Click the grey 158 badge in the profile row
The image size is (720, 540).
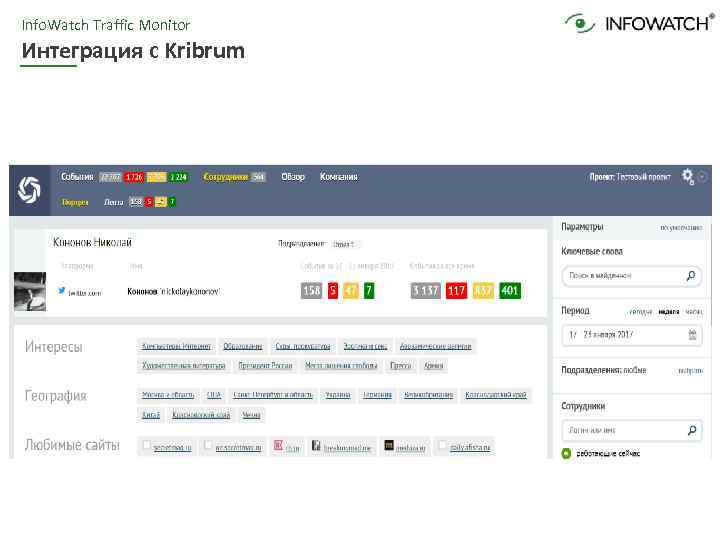pyautogui.click(x=311, y=290)
